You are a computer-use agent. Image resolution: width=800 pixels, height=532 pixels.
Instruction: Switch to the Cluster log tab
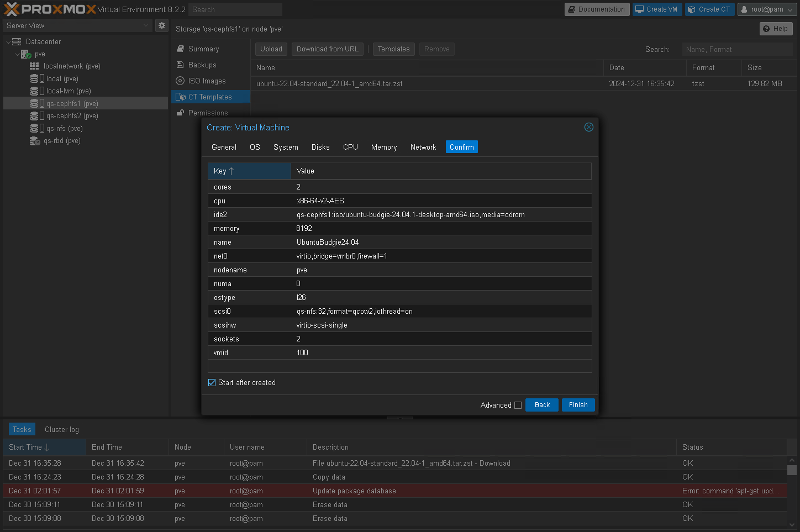point(61,430)
